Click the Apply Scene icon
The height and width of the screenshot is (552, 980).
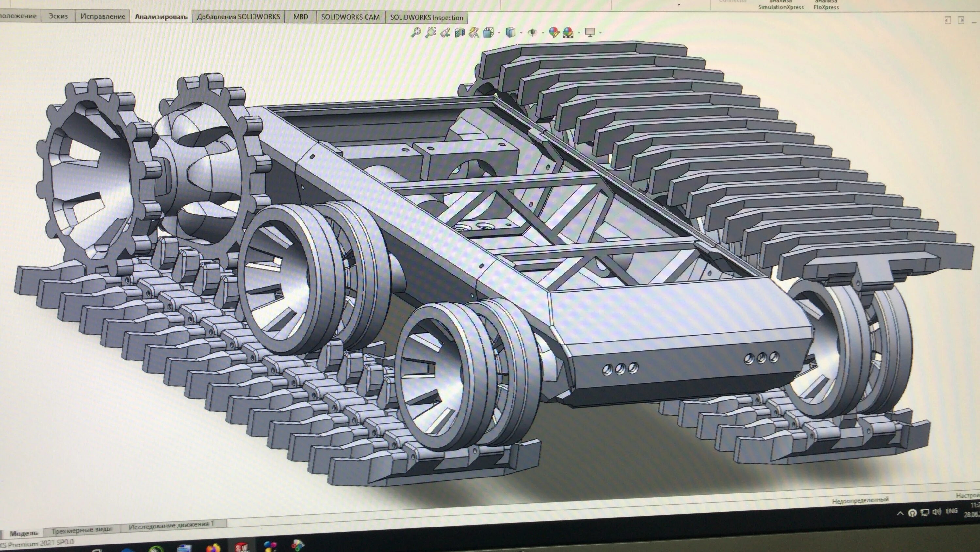point(568,33)
